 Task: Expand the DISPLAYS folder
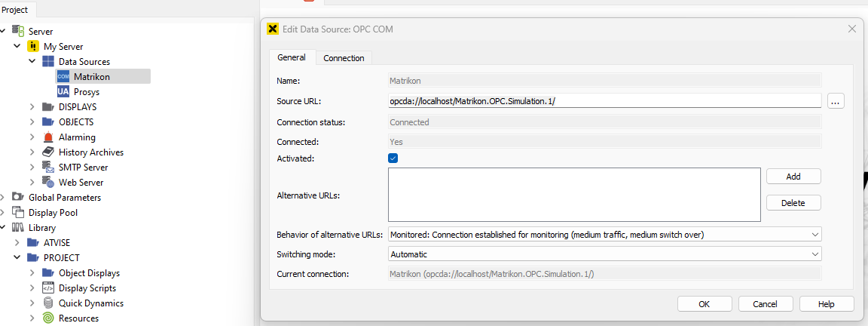[x=32, y=106]
